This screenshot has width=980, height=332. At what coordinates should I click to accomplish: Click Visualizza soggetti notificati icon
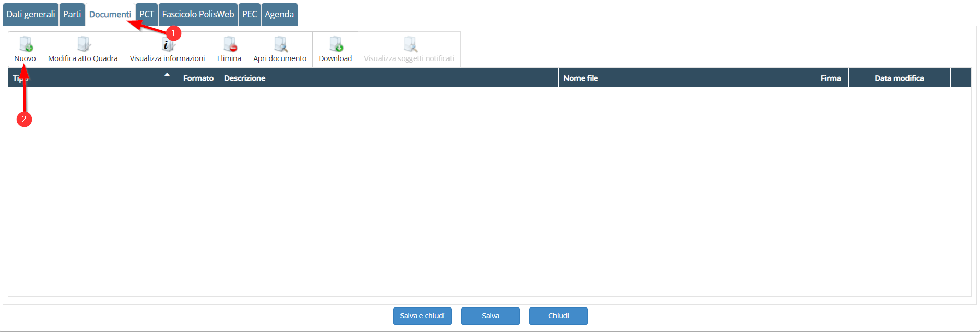tap(410, 45)
